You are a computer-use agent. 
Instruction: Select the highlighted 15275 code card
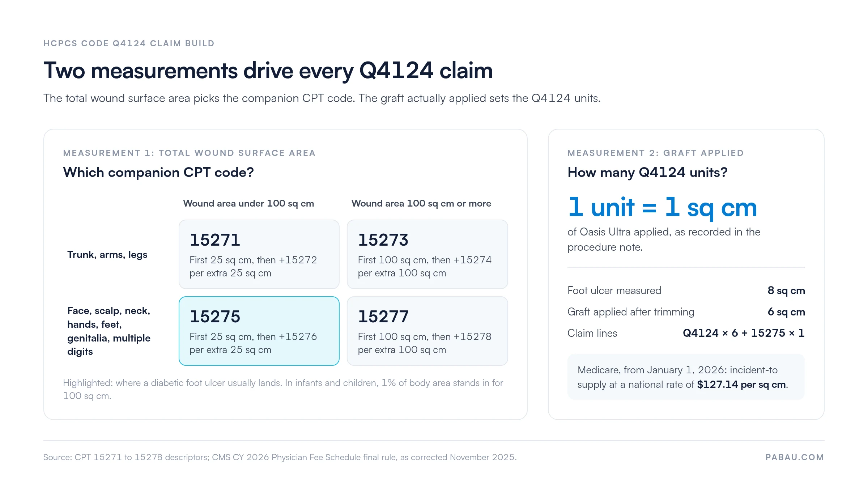pyautogui.click(x=259, y=331)
